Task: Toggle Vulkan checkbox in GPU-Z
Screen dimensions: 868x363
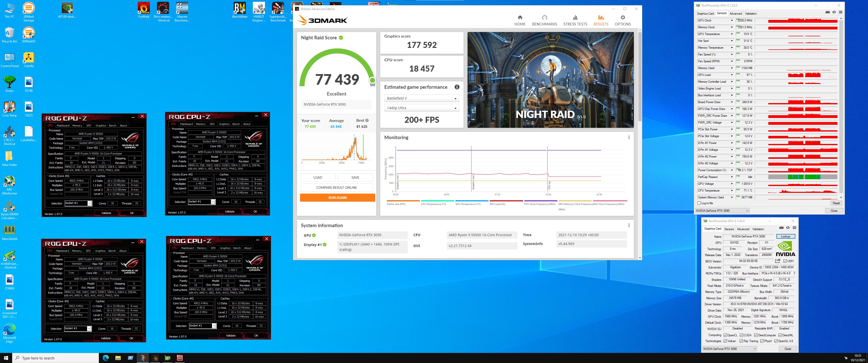Action: (725, 341)
